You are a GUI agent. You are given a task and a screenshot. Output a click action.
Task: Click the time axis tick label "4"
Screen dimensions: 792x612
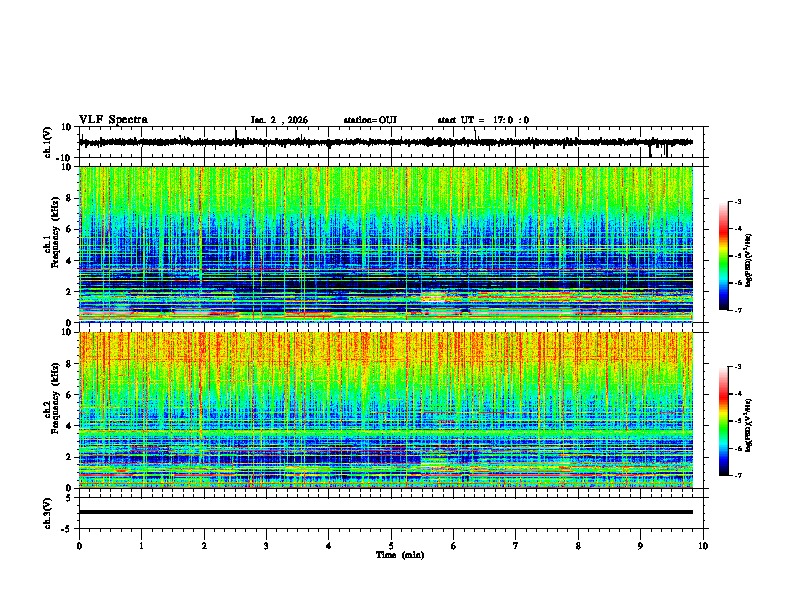(329, 546)
